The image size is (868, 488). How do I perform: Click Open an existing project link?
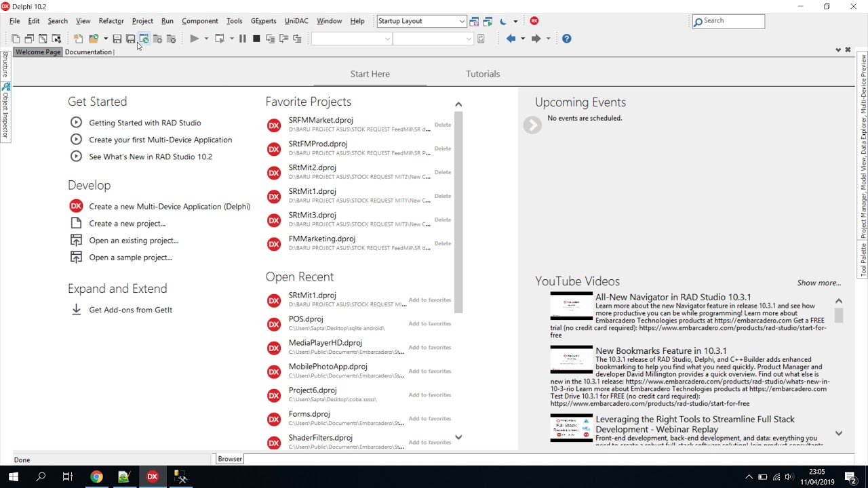point(134,241)
